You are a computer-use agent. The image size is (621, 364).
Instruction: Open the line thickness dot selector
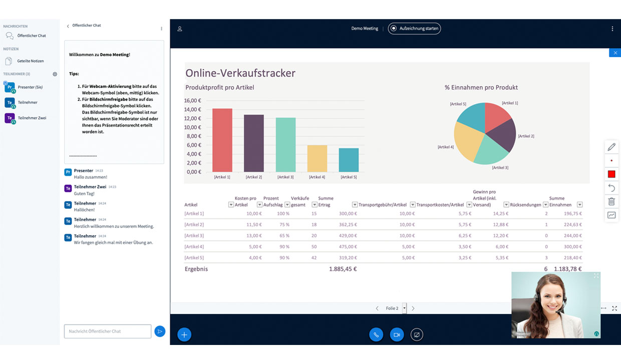[611, 161]
